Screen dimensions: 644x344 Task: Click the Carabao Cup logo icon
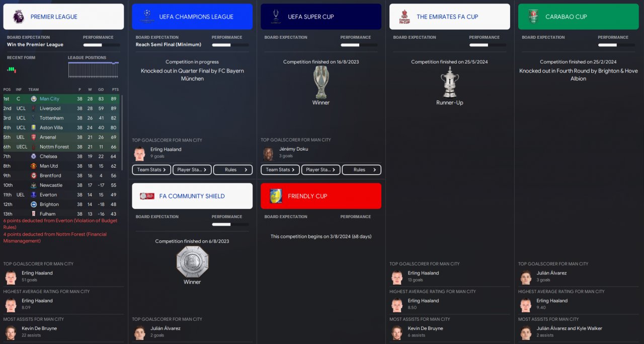tap(533, 17)
